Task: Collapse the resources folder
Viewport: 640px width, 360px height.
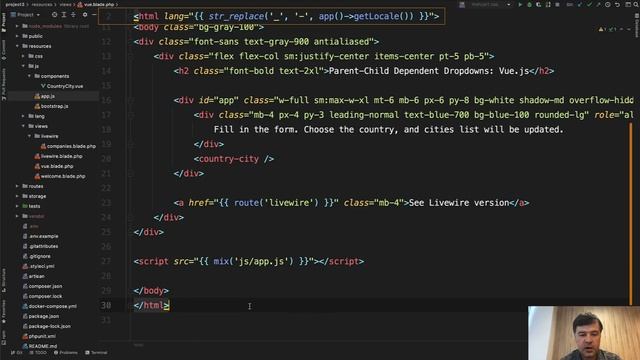Action: pyautogui.click(x=17, y=46)
